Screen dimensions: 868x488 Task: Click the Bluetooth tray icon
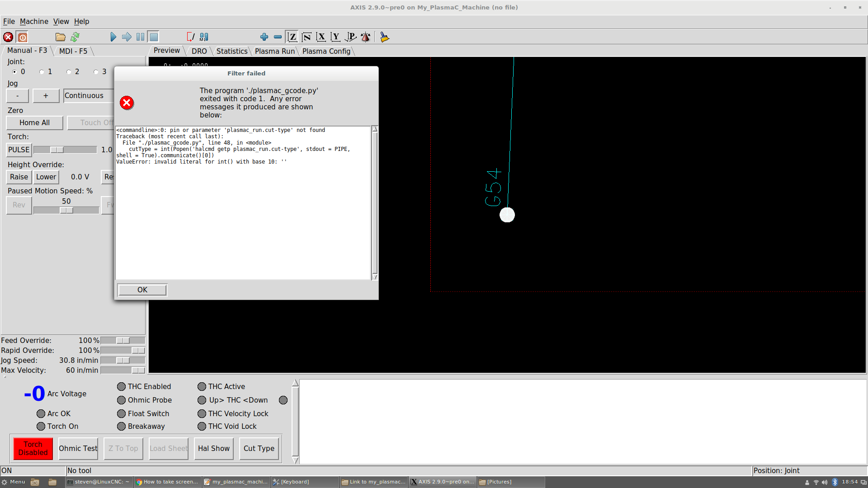(835, 482)
